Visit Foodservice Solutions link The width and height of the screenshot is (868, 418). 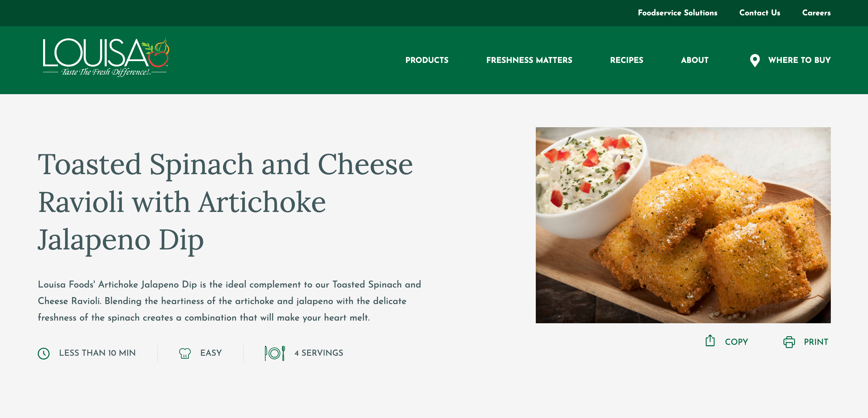[x=677, y=13]
